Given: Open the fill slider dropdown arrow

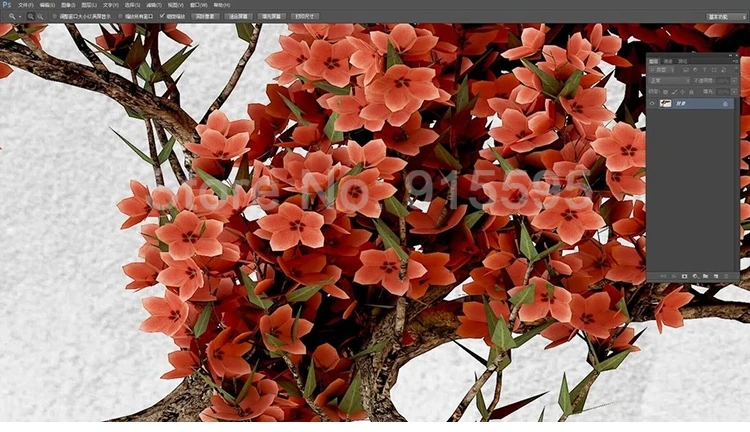Looking at the screenshot, I should pos(734,91).
